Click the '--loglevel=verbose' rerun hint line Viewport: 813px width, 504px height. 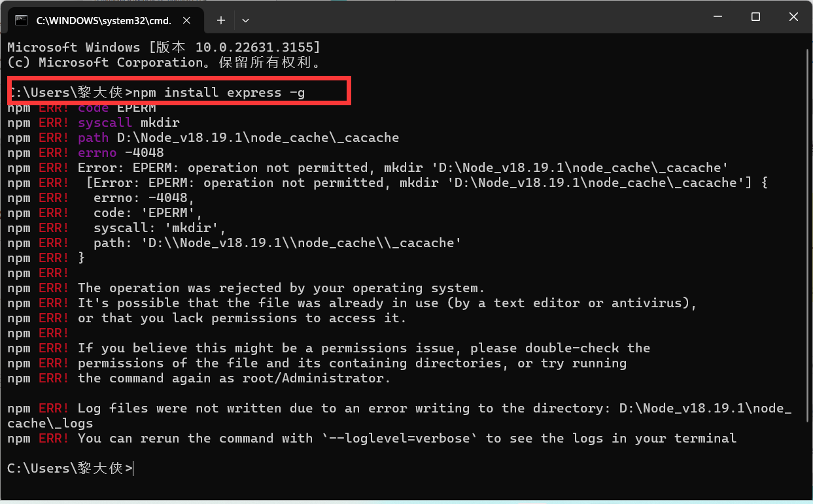(x=372, y=438)
